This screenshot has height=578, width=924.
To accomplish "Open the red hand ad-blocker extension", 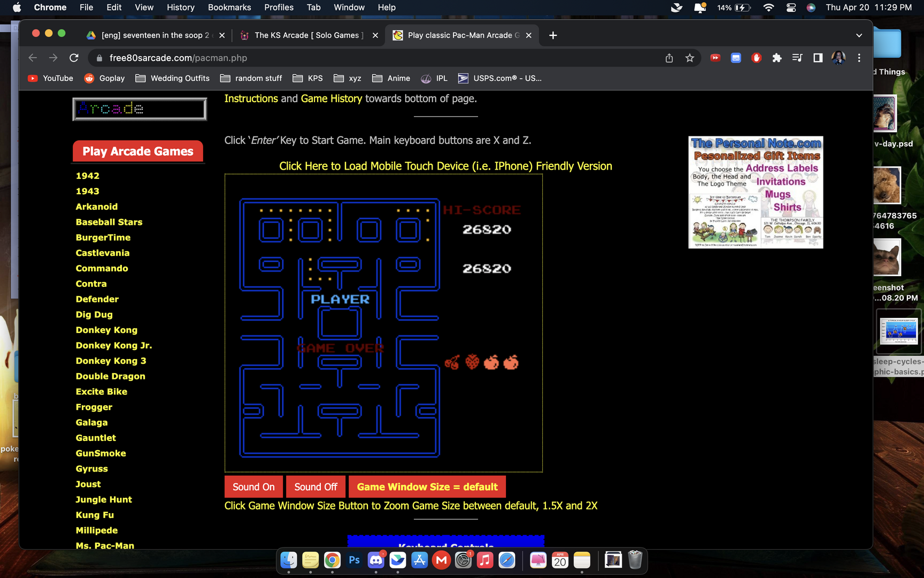I will click(756, 58).
